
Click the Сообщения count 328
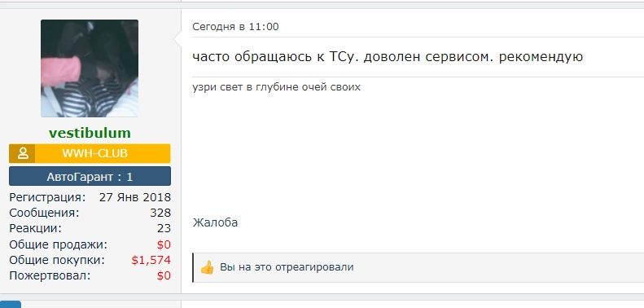point(160,213)
